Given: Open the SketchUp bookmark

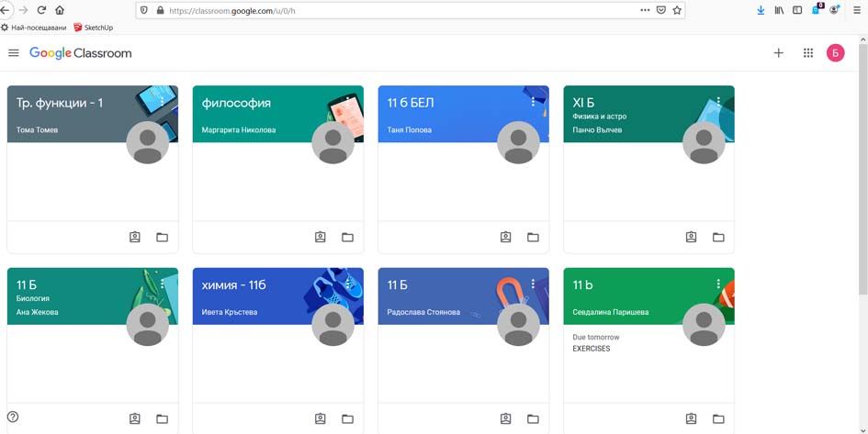Looking at the screenshot, I should pyautogui.click(x=93, y=28).
